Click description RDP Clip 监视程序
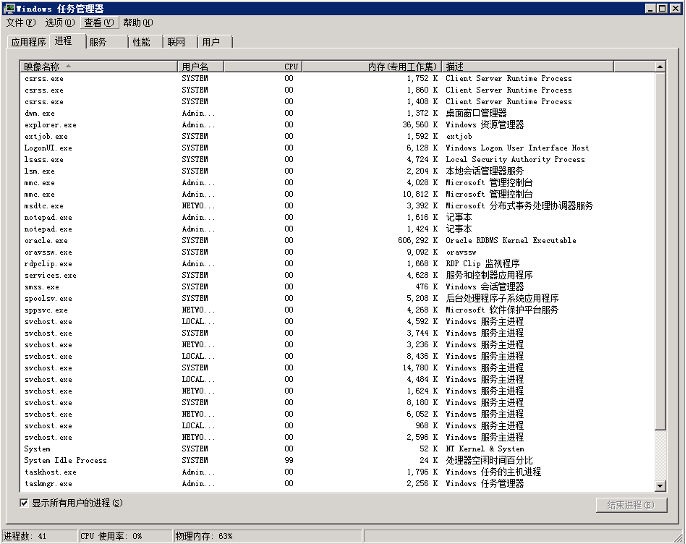686x544 pixels. click(x=482, y=263)
